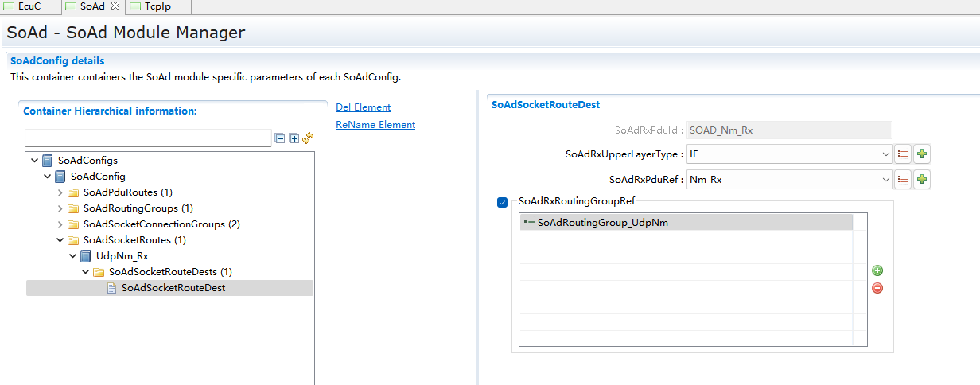The height and width of the screenshot is (385, 980).
Task: Switch to the EcuC tab
Action: pyautogui.click(x=29, y=6)
